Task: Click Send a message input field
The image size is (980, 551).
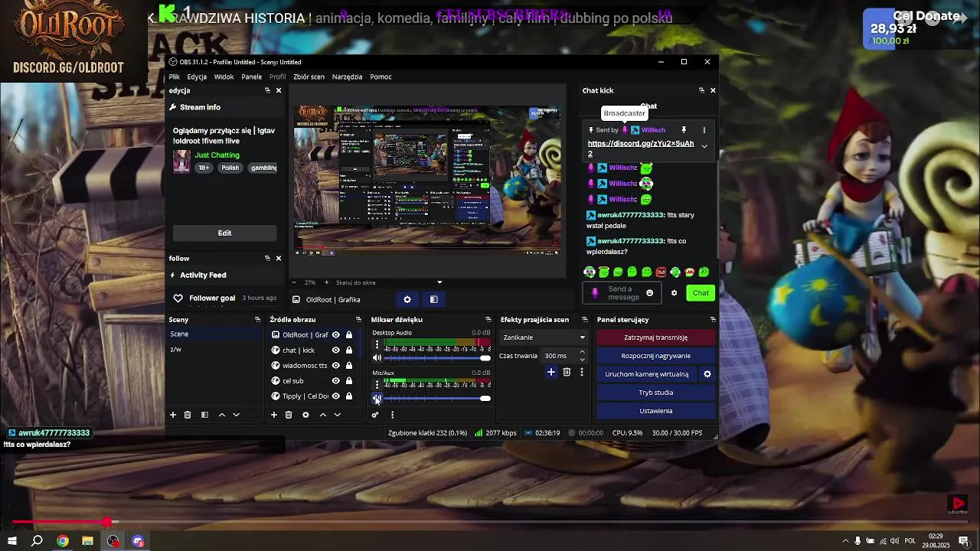Action: (622, 293)
